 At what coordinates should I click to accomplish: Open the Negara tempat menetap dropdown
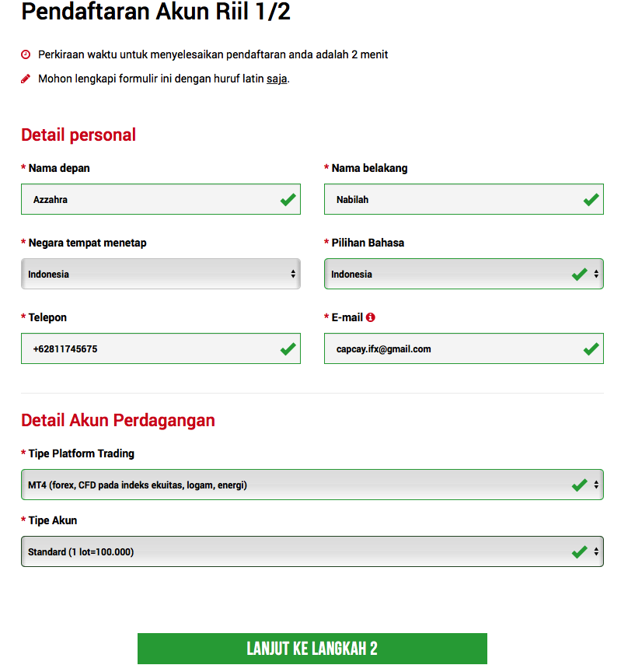[x=160, y=274]
